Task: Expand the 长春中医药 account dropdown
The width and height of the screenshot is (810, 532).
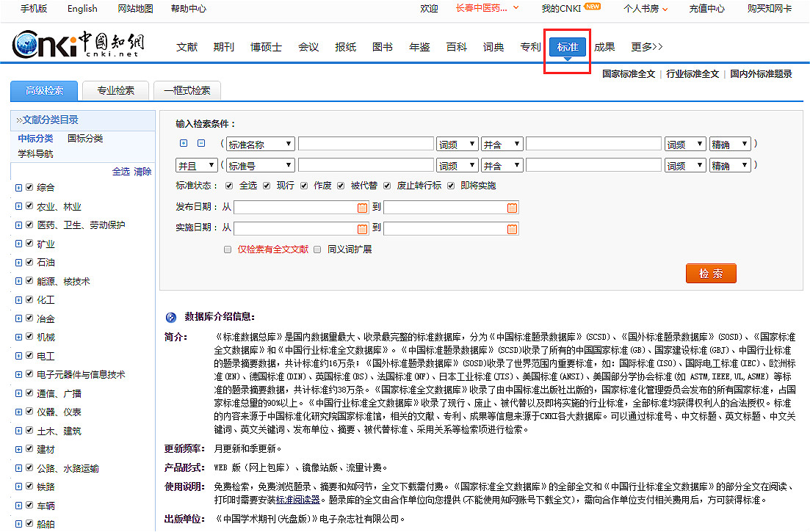Action: point(487,8)
